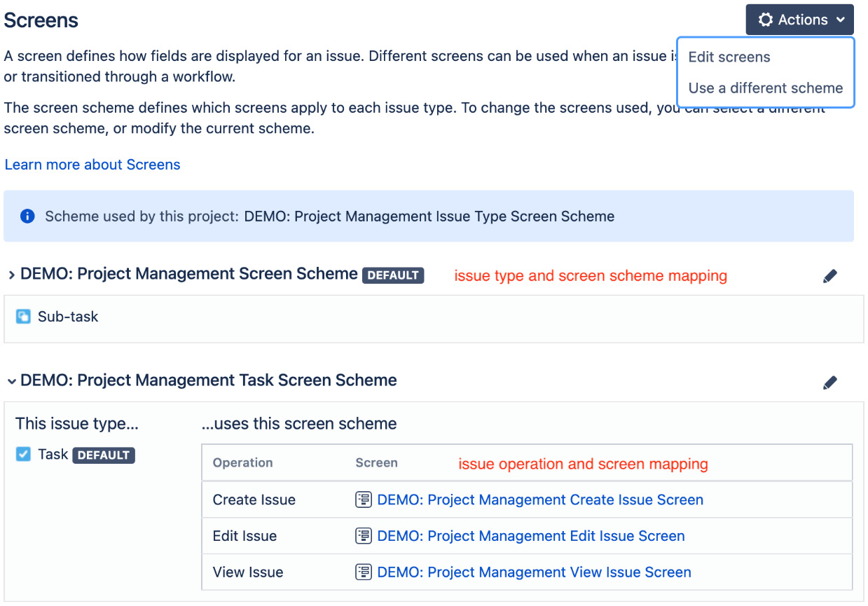
Task: Click the pencil icon beside Task Screen Scheme
Action: tap(829, 383)
